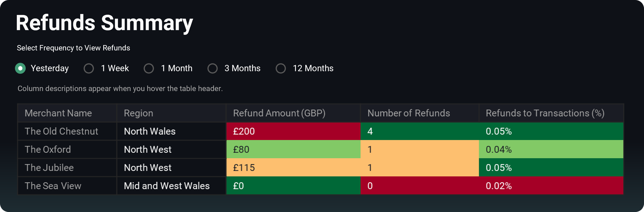
Task: Click the Number of Refunds header
Action: [409, 113]
